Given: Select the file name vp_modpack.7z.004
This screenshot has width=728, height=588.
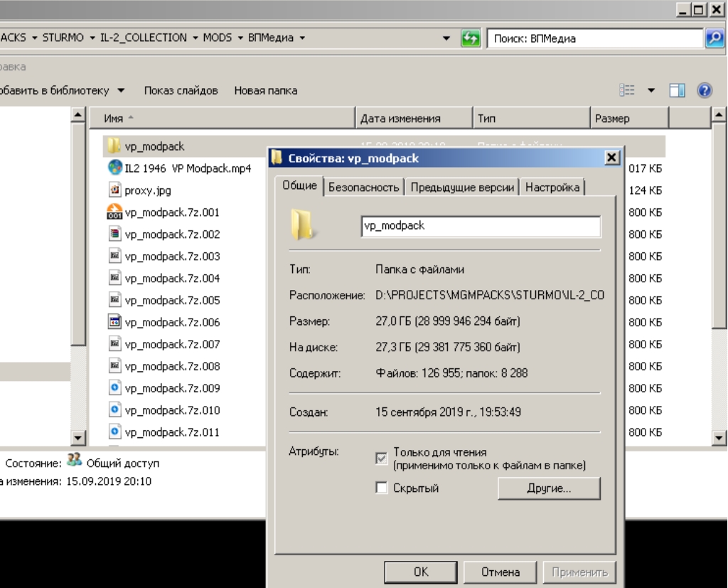Looking at the screenshot, I should coord(172,278).
